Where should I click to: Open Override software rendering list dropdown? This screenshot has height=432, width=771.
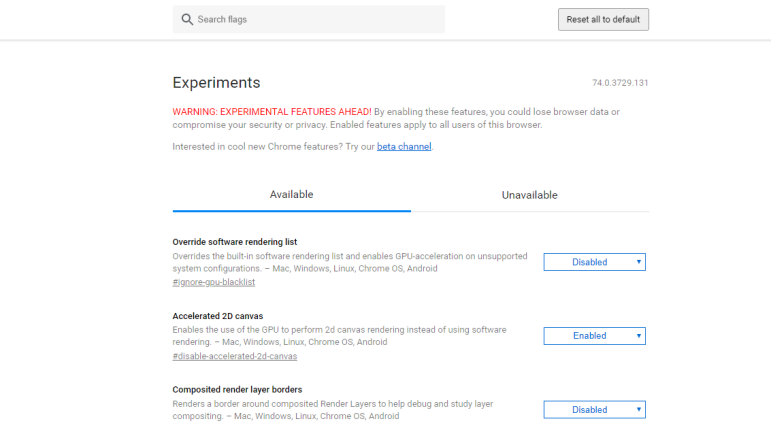click(594, 262)
